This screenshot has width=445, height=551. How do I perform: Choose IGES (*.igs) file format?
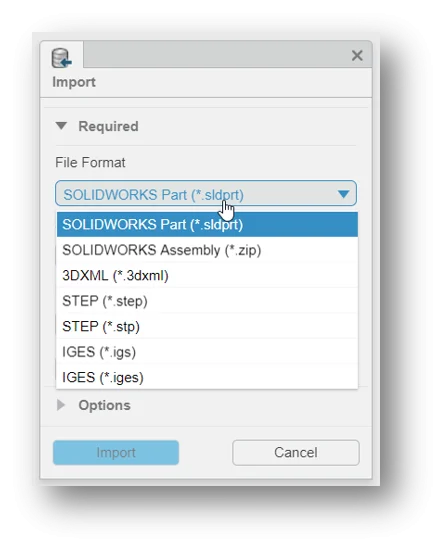coord(207,351)
